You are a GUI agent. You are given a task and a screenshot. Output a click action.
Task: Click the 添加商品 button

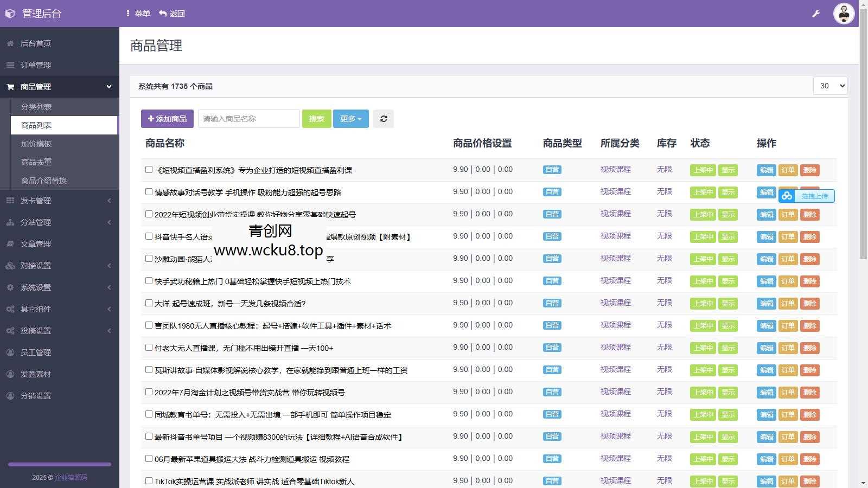167,118
